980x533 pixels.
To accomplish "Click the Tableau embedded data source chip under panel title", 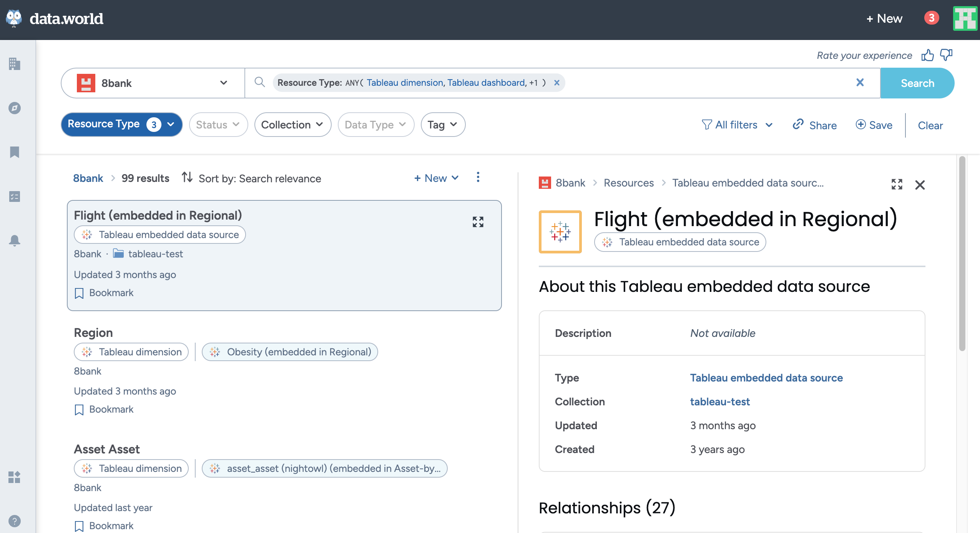I will [x=680, y=242].
